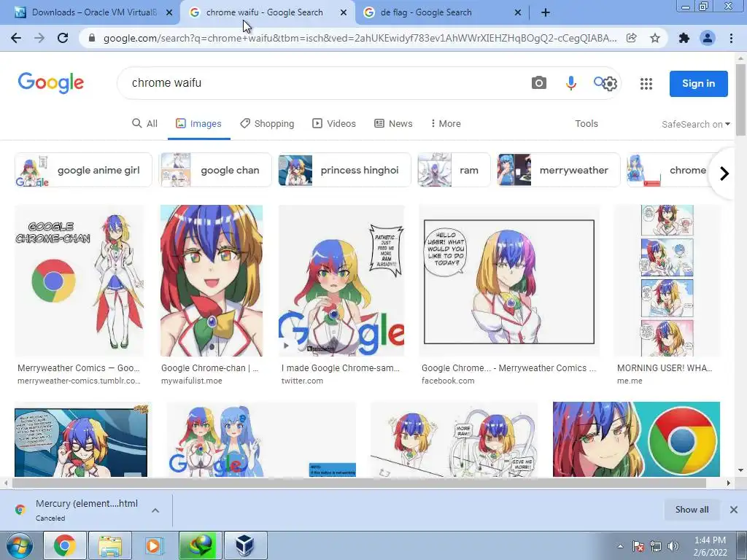Screen dimensions: 747x560
Task: Close the chrome waifu tab
Action: tap(344, 13)
